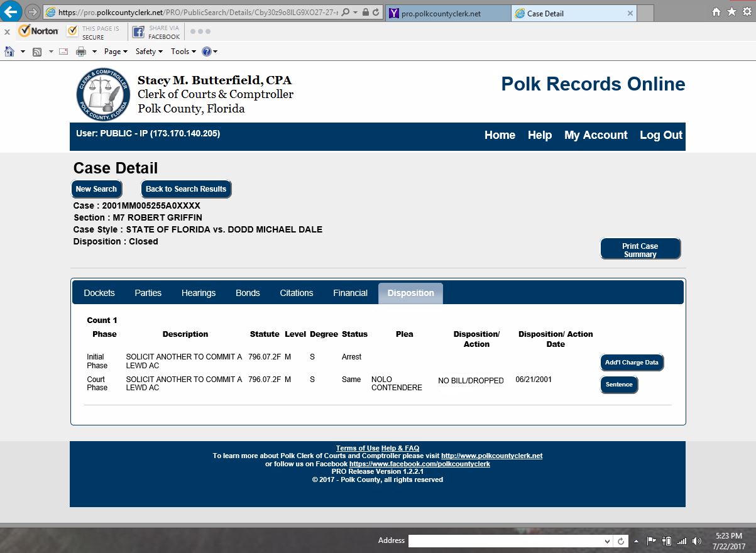The width and height of the screenshot is (756, 553).
Task: Start a New Search
Action: (96, 189)
